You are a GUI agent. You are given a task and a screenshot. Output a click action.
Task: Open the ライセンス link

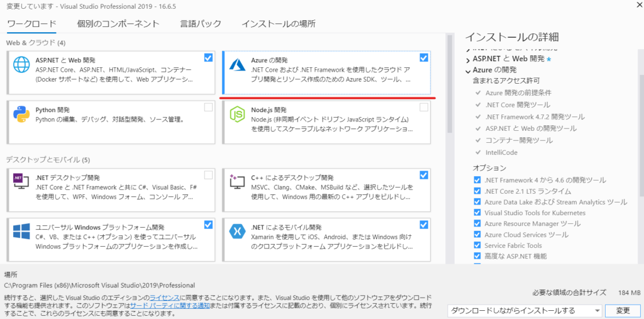pyautogui.click(x=165, y=297)
